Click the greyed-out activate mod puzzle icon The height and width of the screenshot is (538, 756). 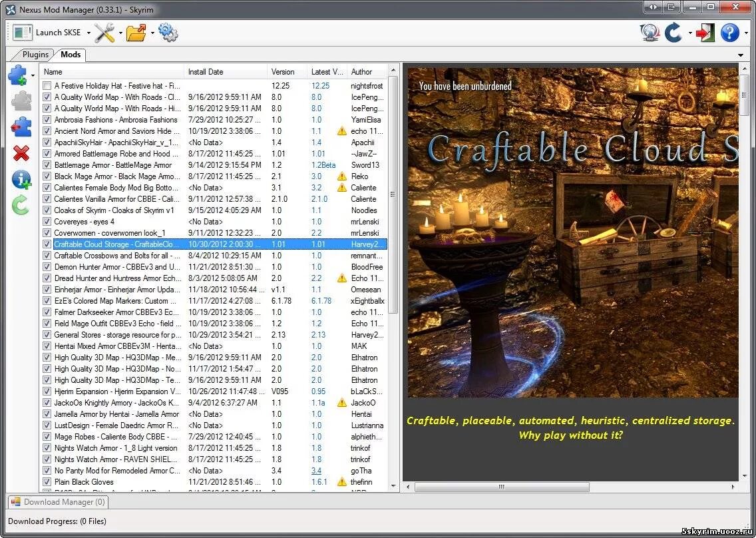[21, 101]
